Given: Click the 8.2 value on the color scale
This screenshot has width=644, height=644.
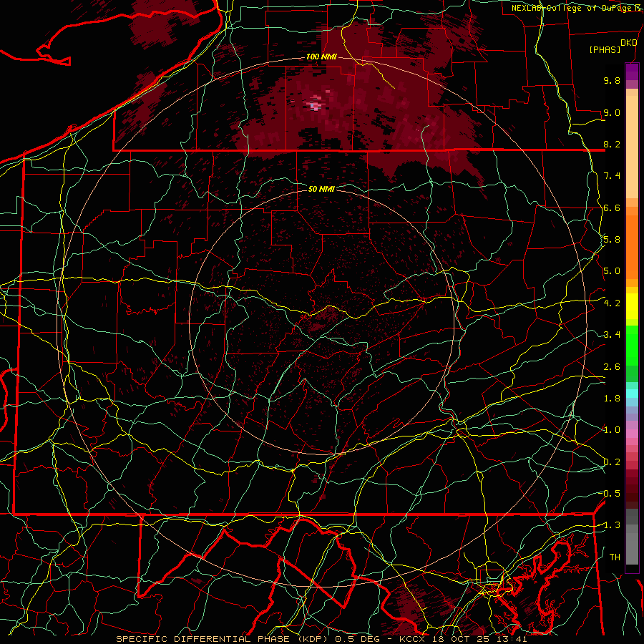Looking at the screenshot, I should coord(612,144).
